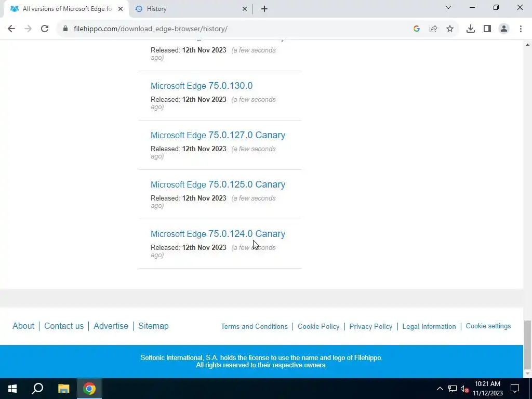
Task: Open the Windows notification center
Action: point(515,389)
